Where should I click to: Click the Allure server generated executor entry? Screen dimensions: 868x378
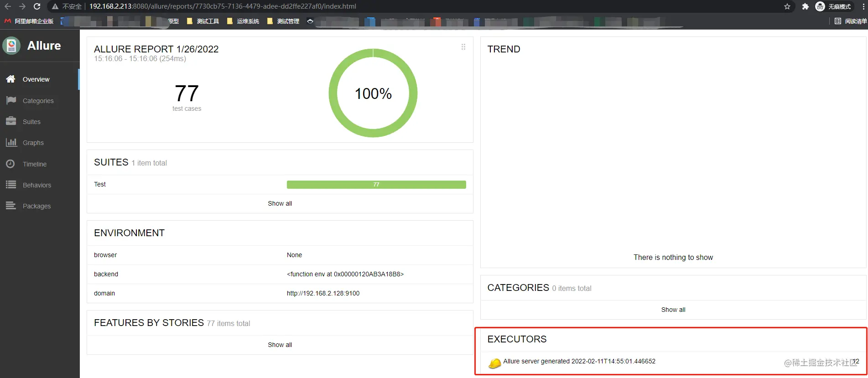click(x=579, y=361)
